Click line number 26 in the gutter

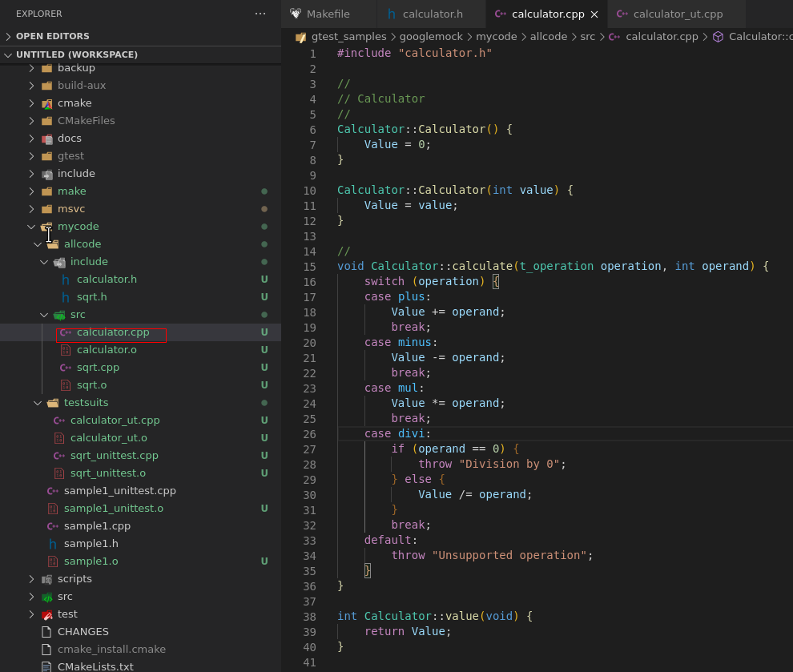tap(309, 434)
